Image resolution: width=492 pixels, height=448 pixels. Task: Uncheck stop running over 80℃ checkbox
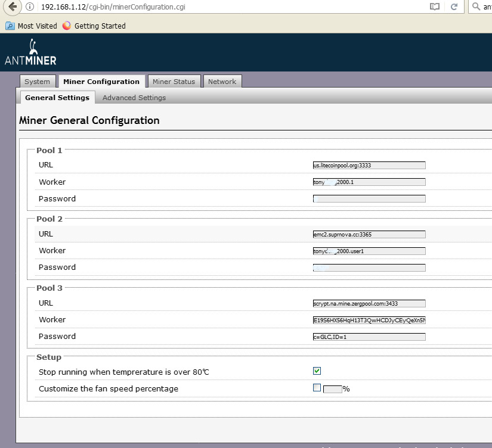pyautogui.click(x=317, y=371)
